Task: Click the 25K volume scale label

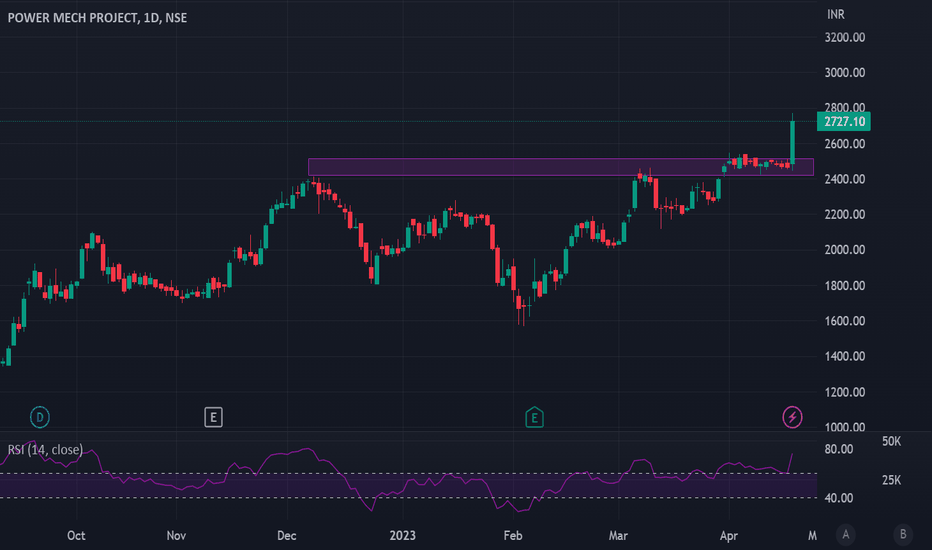Action: click(892, 480)
